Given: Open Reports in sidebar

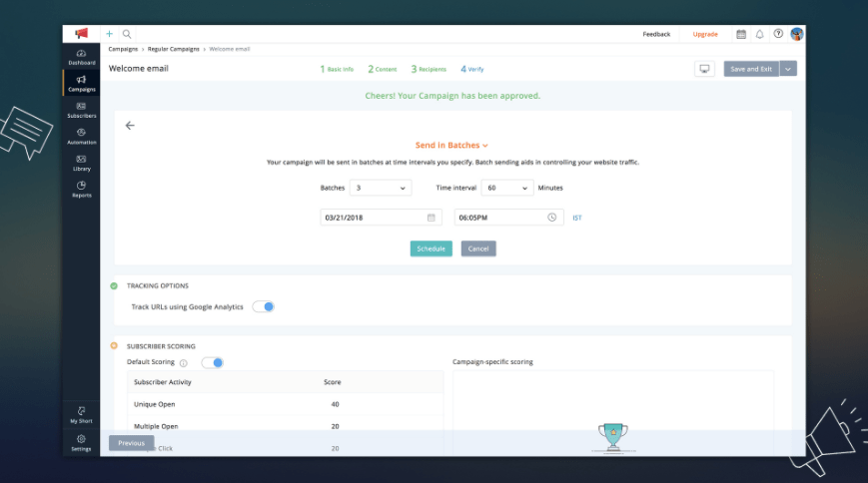Looking at the screenshot, I should point(81,190).
